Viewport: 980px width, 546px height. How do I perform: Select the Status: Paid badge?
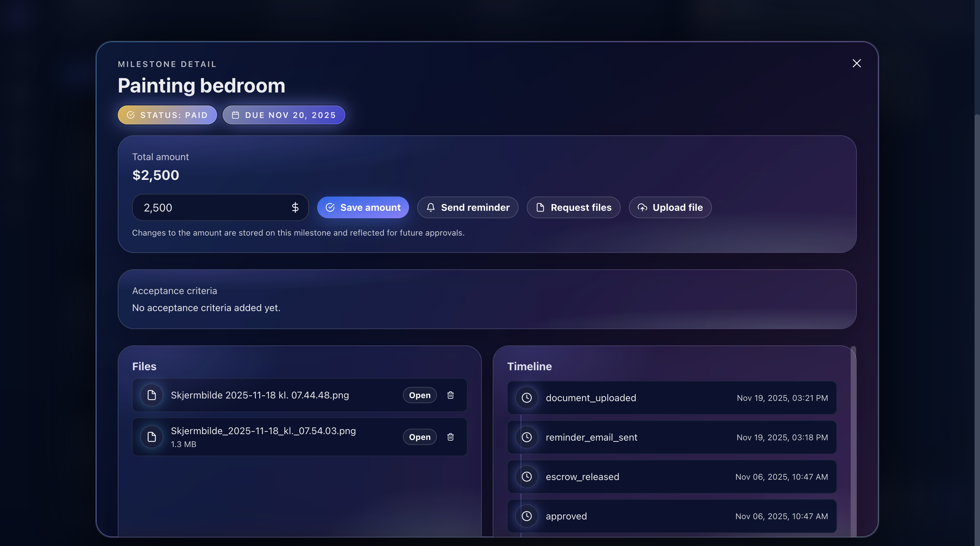tap(167, 115)
